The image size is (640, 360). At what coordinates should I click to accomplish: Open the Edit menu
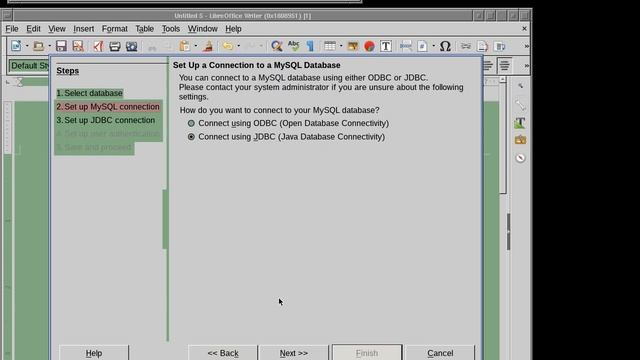(33, 29)
